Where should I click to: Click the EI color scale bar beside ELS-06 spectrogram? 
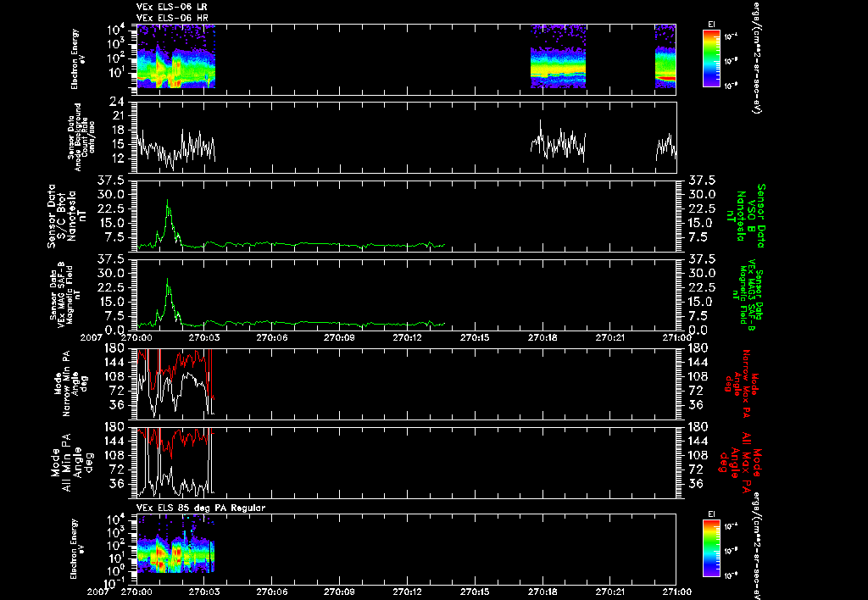point(711,58)
